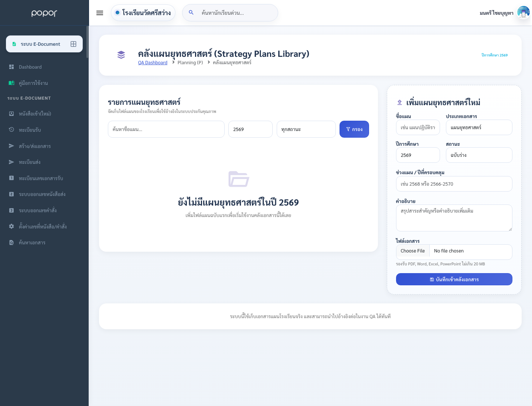
Task: Click the ค้นหาเอกสาร search-document icon
Action: click(x=11, y=242)
